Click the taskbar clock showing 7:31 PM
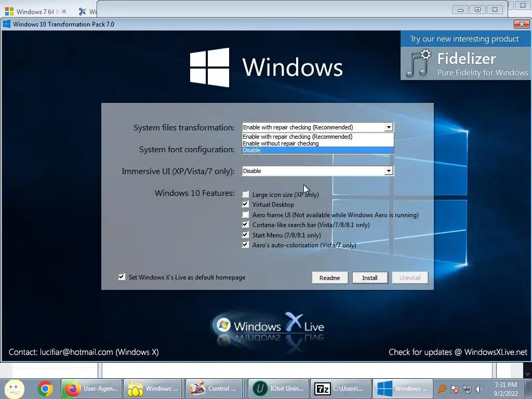532x399 pixels. pos(506,389)
